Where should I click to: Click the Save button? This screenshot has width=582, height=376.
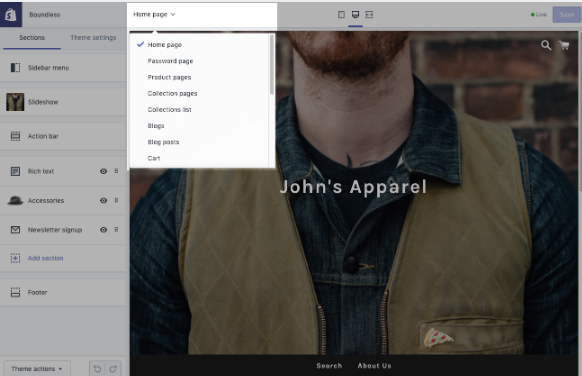(x=566, y=14)
